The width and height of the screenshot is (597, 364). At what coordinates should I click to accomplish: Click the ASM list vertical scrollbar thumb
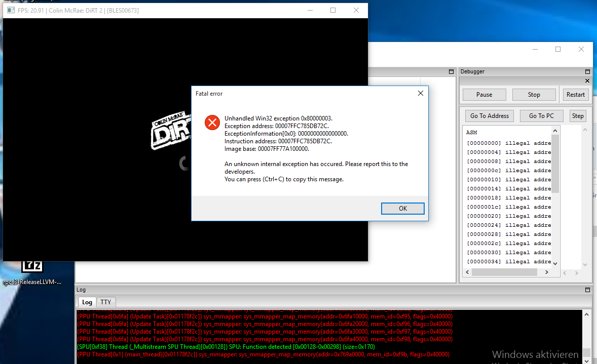(555, 164)
